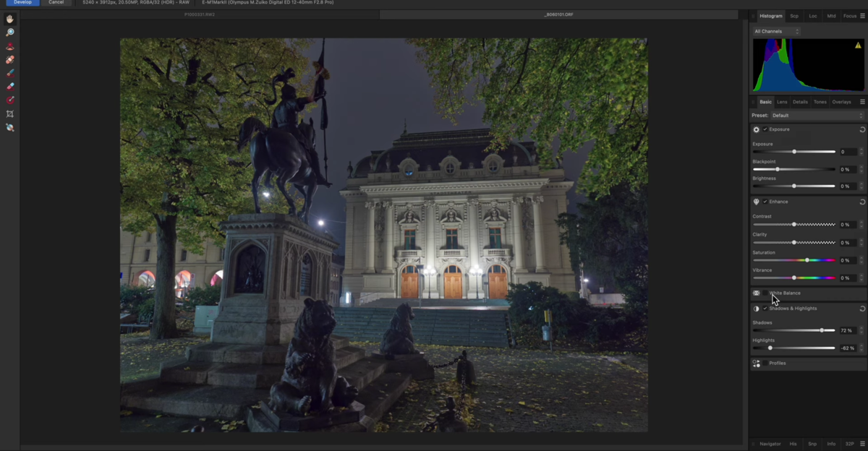The width and height of the screenshot is (868, 451).
Task: Switch to the Lens tab
Action: 782,102
